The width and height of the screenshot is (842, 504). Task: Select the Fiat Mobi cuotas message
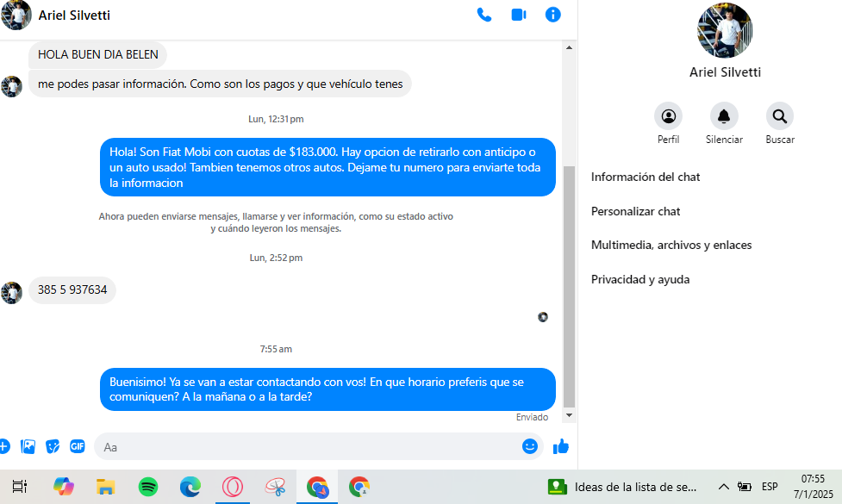[327, 167]
